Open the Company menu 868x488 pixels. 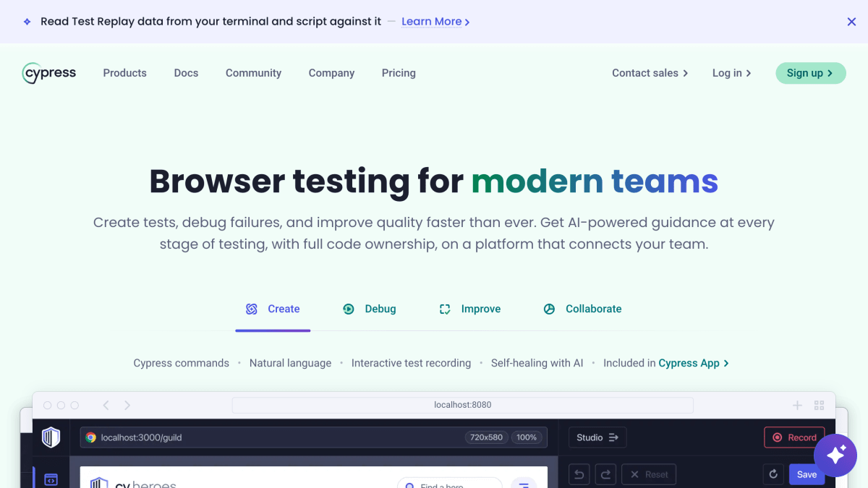tap(331, 73)
